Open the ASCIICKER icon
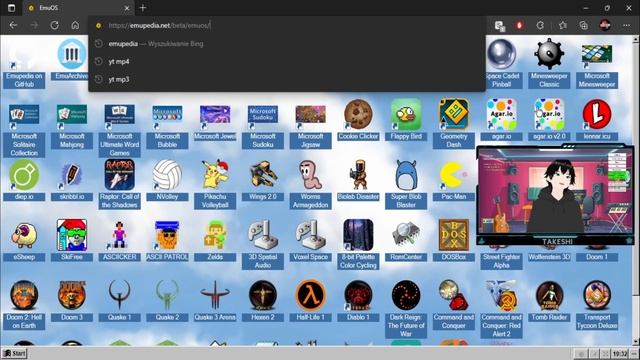This screenshot has height=360, width=640. [x=120, y=241]
